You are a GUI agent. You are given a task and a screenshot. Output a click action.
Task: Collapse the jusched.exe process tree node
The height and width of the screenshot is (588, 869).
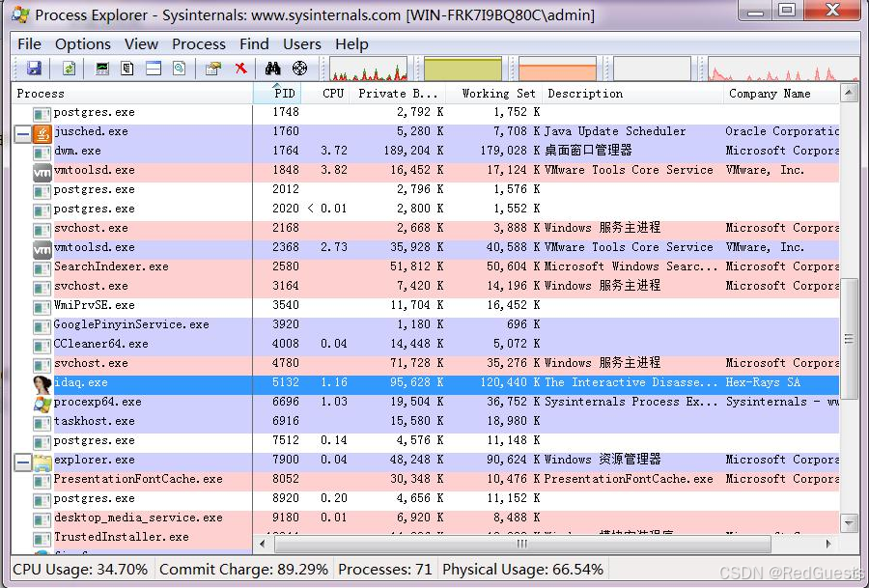[x=23, y=134]
